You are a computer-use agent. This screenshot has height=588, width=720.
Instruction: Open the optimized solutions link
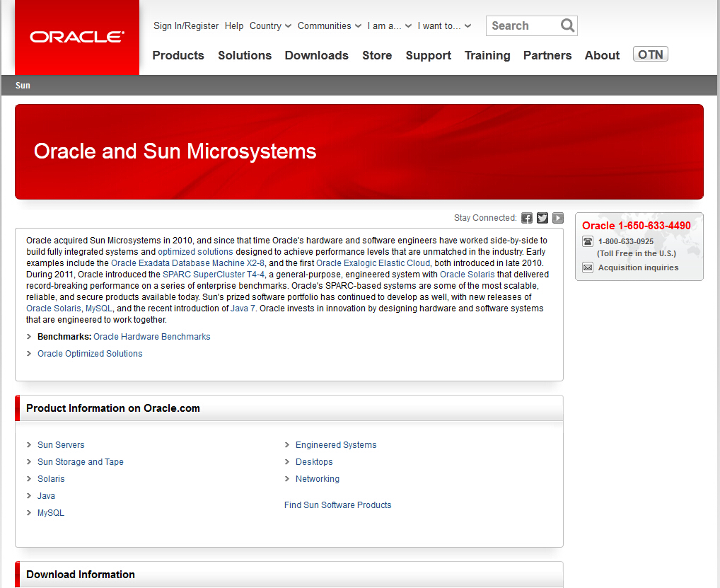[x=196, y=252]
